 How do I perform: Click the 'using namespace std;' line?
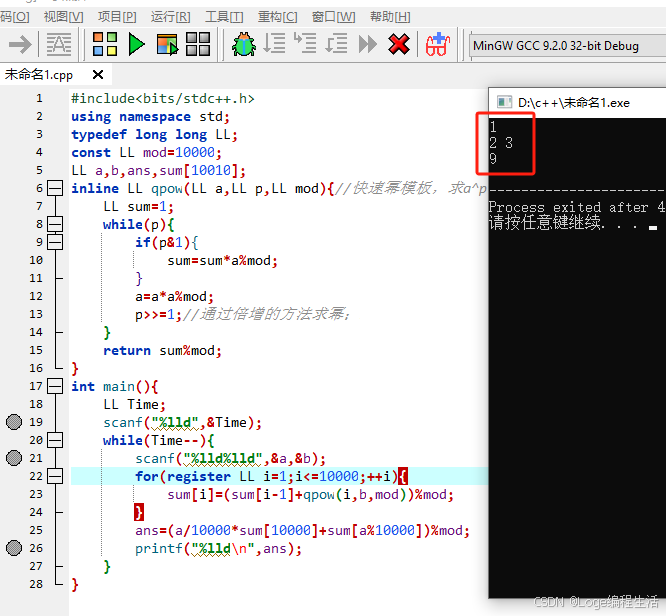[x=150, y=116]
